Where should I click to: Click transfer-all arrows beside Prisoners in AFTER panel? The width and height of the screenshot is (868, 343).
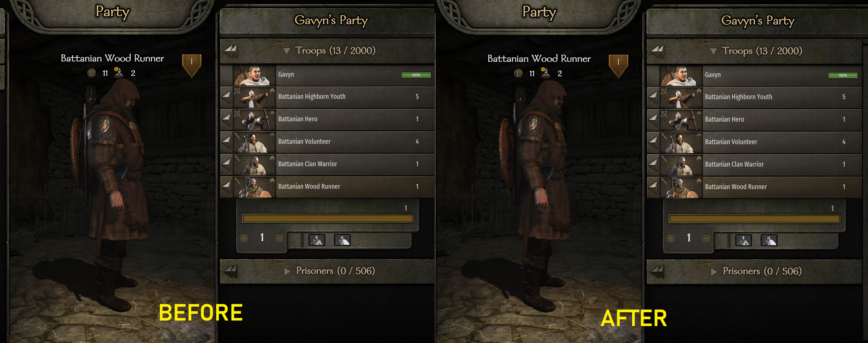[658, 271]
